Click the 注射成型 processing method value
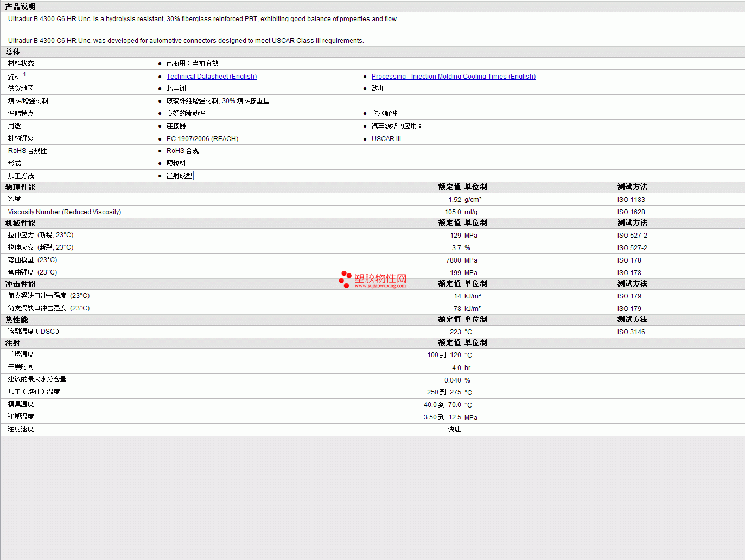The image size is (745, 560). point(179,176)
